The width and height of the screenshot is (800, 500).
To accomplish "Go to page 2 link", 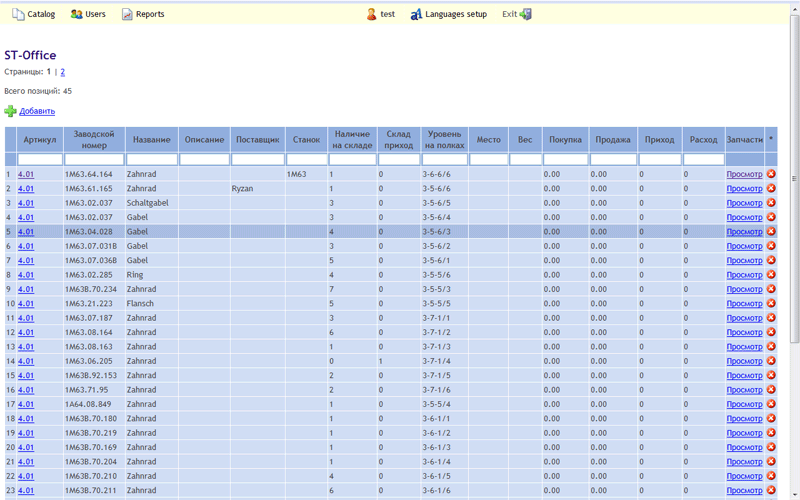I will coord(62,72).
